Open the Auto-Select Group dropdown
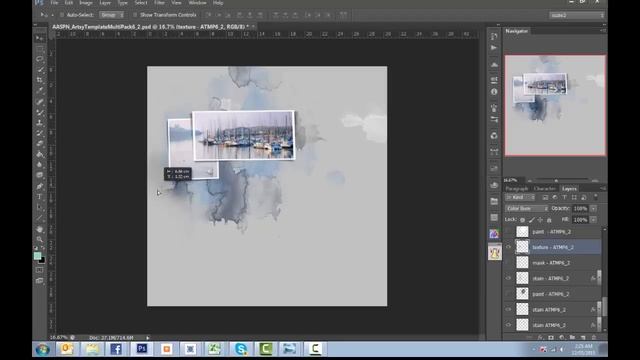 point(111,15)
